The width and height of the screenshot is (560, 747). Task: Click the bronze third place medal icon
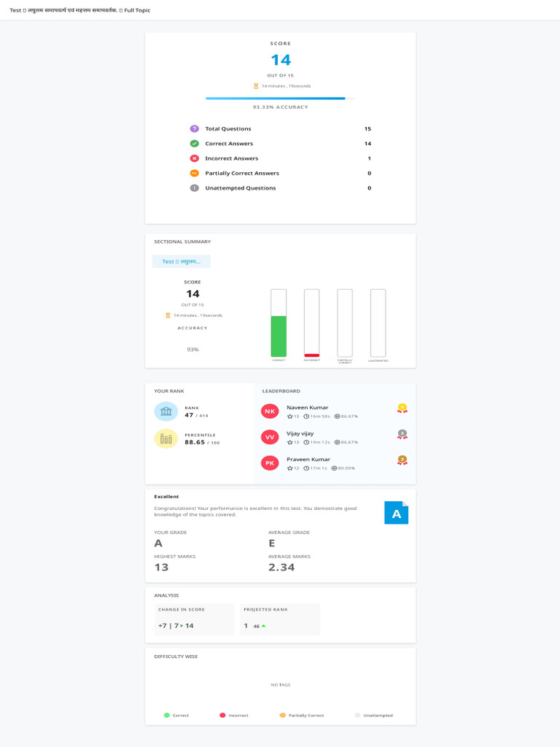pos(402,461)
